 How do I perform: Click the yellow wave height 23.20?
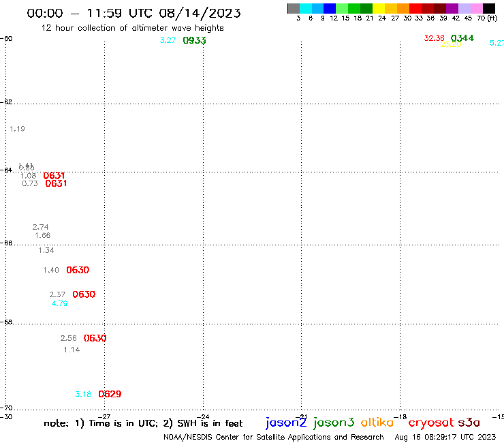[x=451, y=44]
